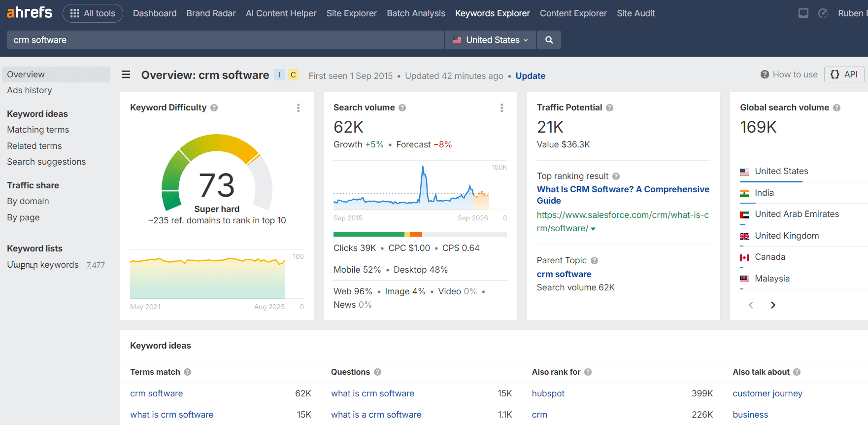
Task: Open Global search volume help icon
Action: (837, 107)
